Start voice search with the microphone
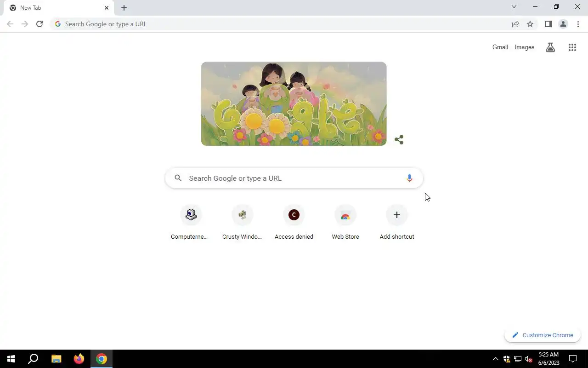The height and width of the screenshot is (368, 588). pos(409,178)
